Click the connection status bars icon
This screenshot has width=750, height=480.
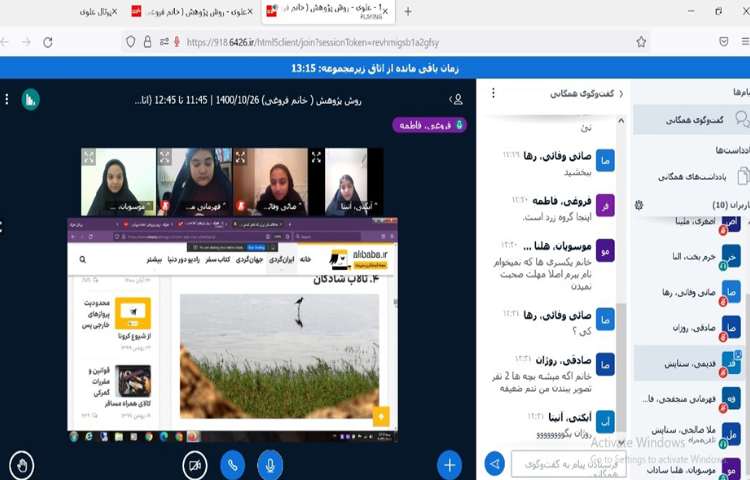31,100
